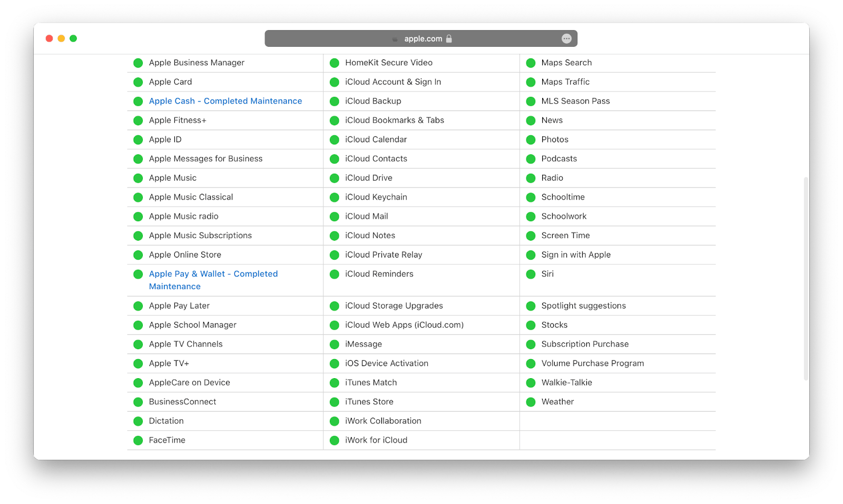The image size is (843, 504).
Task: Click the Apple Business Manager entry
Action: pos(197,63)
